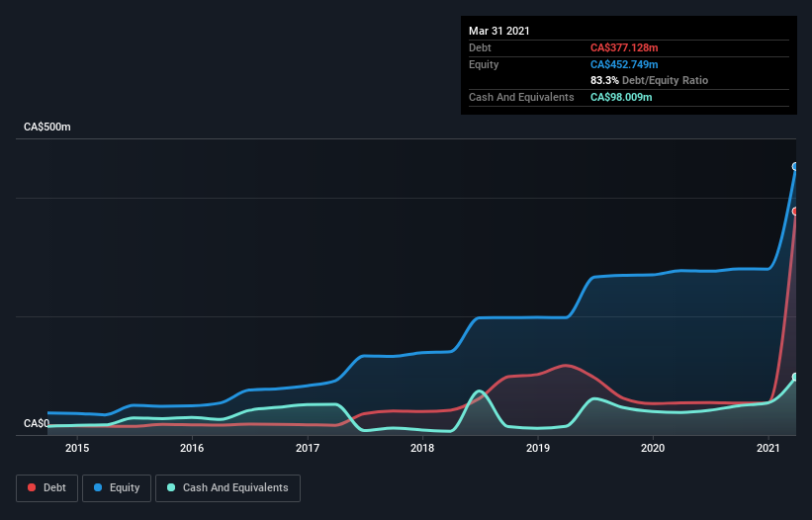Viewport: 812px width, 520px height.
Task: Toggle the Cash And Equivalents legend button
Action: click(x=227, y=488)
